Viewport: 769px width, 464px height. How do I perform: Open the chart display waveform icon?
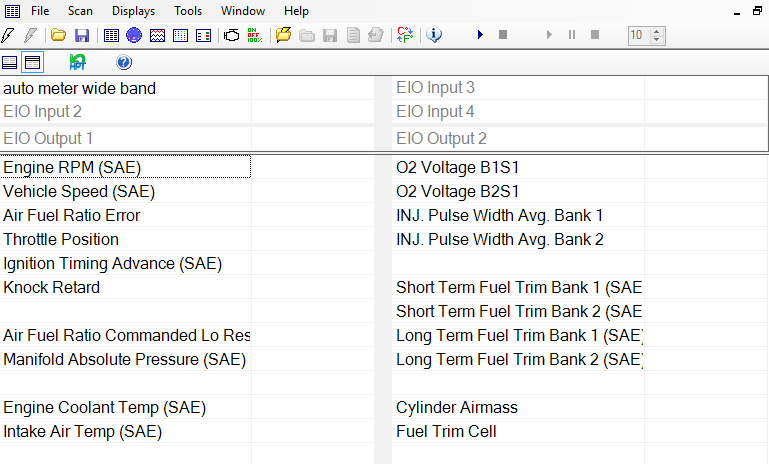tap(157, 35)
